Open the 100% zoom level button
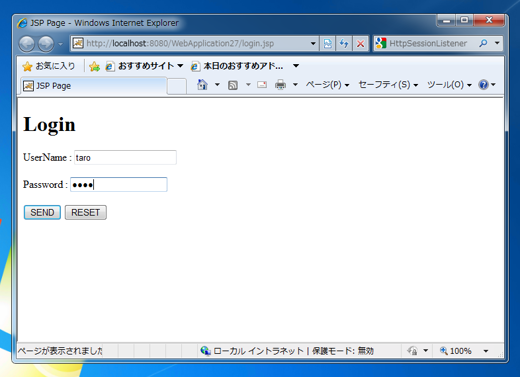 [x=455, y=351]
